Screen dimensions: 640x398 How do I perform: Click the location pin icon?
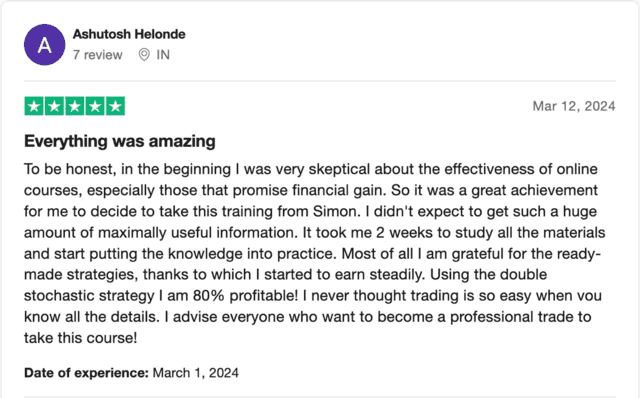144,55
